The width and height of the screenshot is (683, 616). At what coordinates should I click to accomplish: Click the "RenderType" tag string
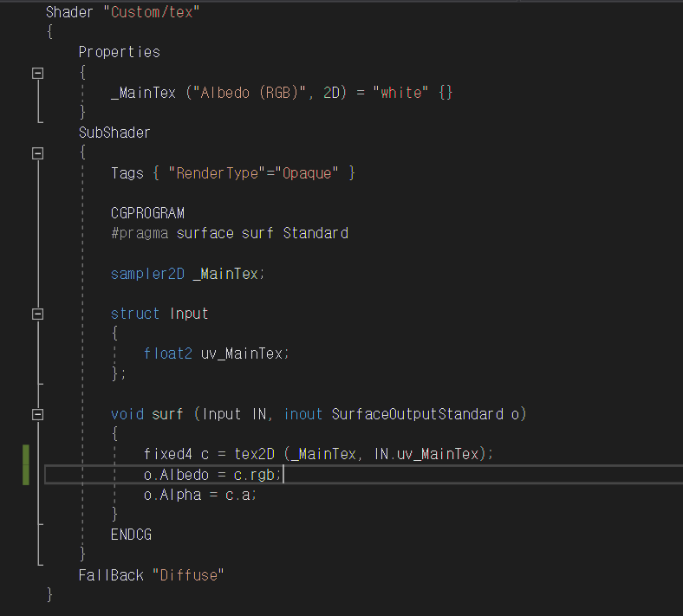(x=217, y=173)
